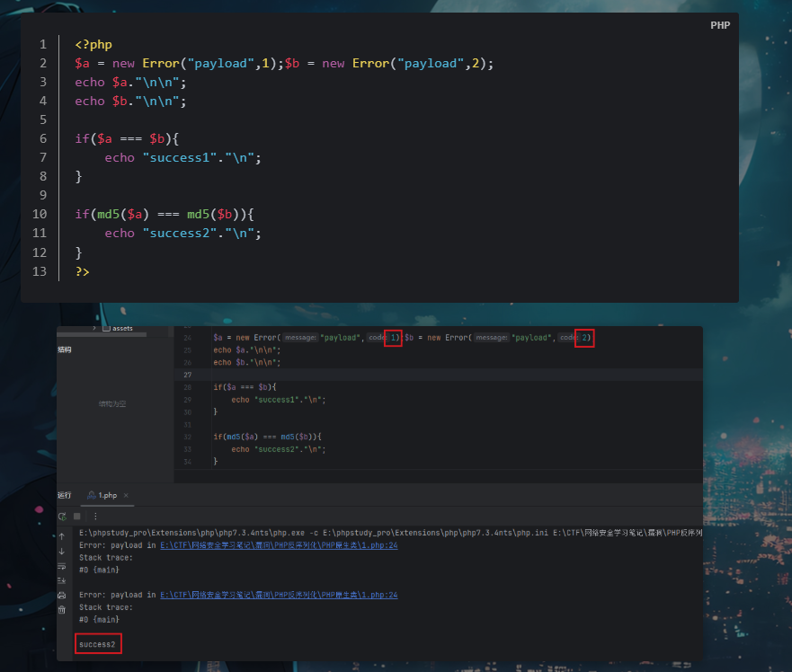Viewport: 792px width, 672px height.
Task: Open the Run panel more options menu
Action: click(95, 517)
